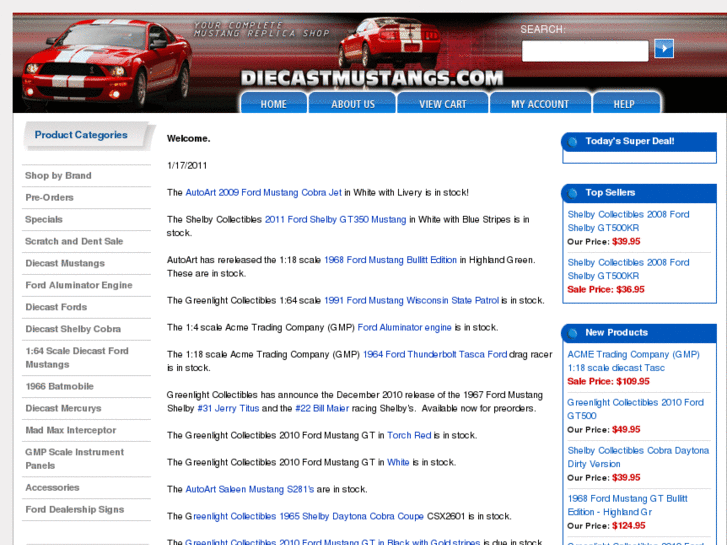The image size is (727, 545).
Task: Follow 1964 Ford Thunderbolt Tasca Ford link
Action: click(435, 354)
